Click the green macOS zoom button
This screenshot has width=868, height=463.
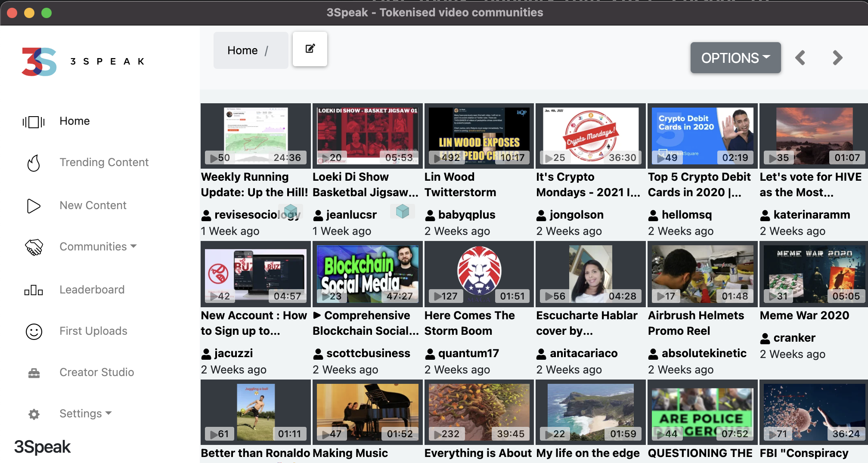46,13
